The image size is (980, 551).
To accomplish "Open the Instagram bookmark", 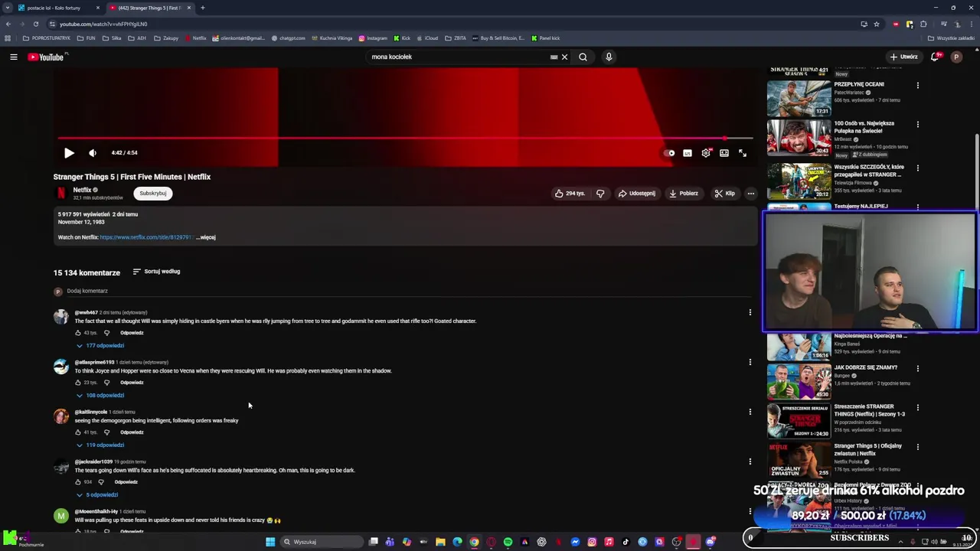I will (373, 38).
